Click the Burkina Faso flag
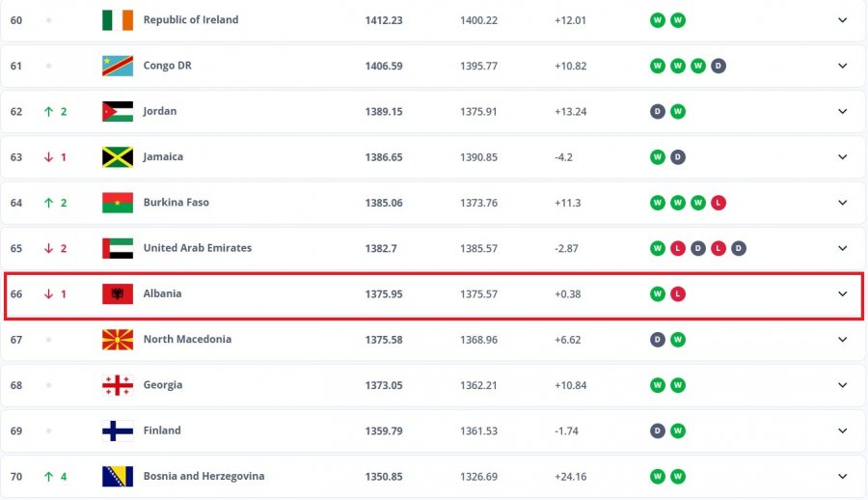 118,203
